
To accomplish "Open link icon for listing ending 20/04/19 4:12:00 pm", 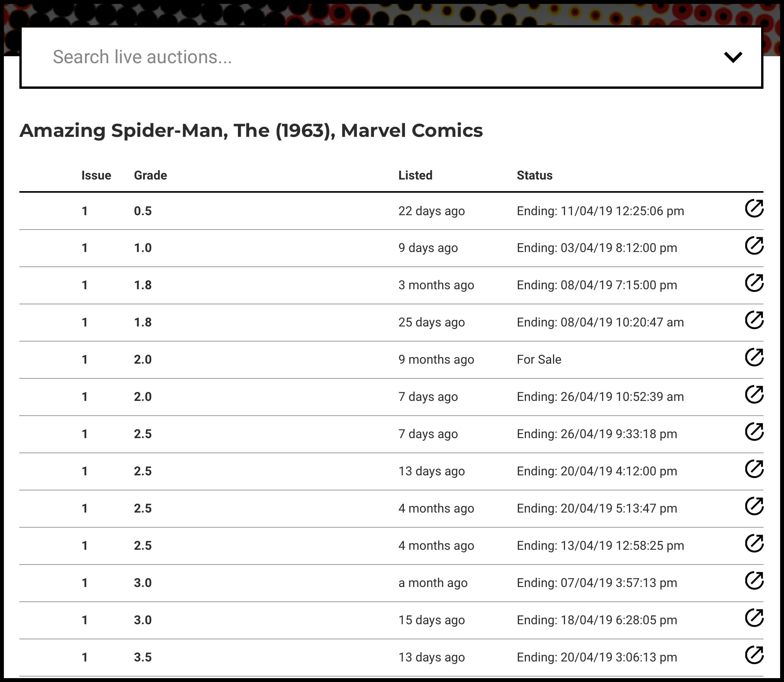I will [754, 469].
